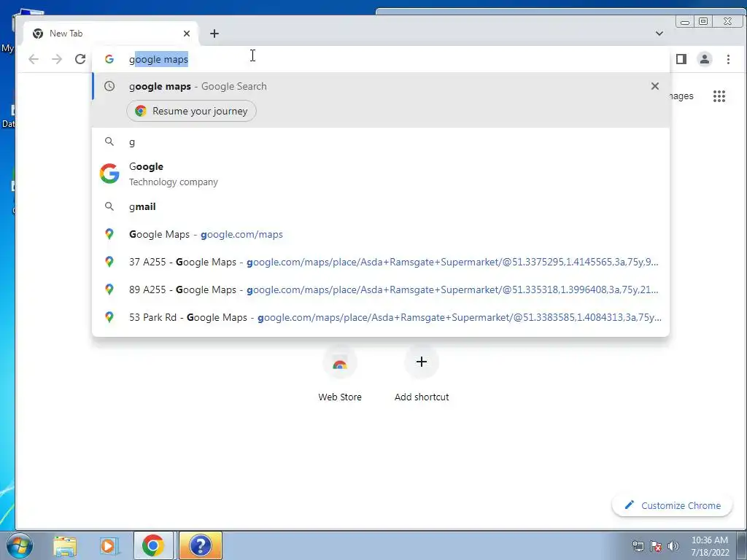Viewport: 747px width, 560px height.
Task: Open the Action Center flag tray icon
Action: (656, 546)
